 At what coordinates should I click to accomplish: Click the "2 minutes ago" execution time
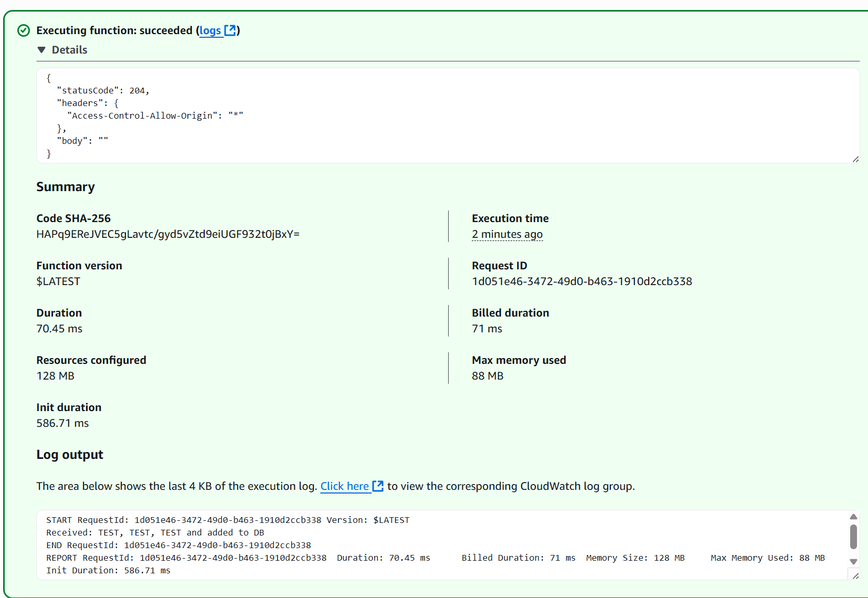tap(507, 234)
